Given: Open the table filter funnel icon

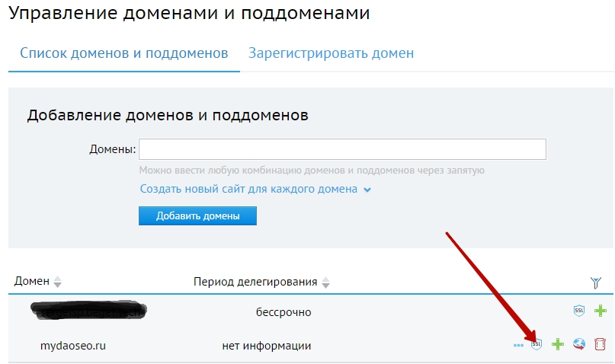Looking at the screenshot, I should [x=596, y=282].
